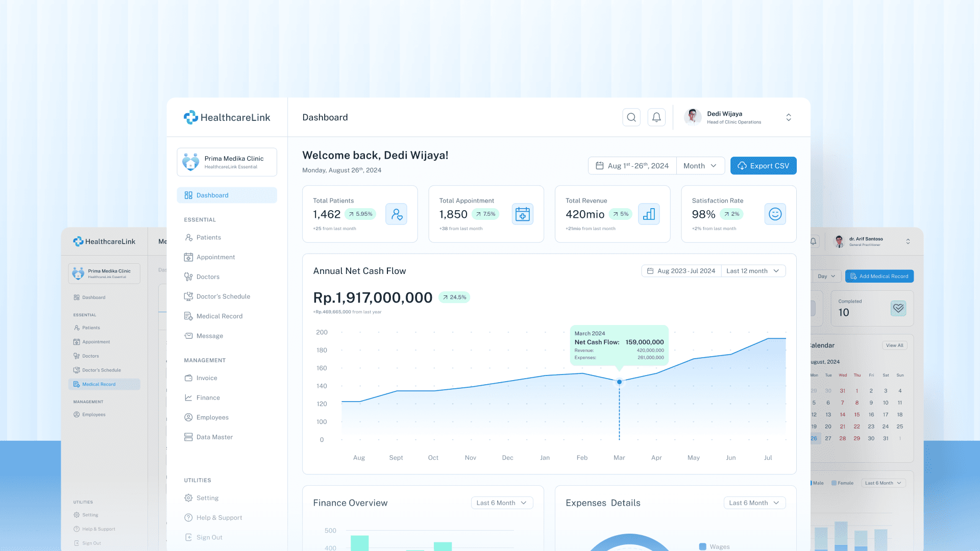
Task: Open the notifications bell icon
Action: pyautogui.click(x=656, y=117)
